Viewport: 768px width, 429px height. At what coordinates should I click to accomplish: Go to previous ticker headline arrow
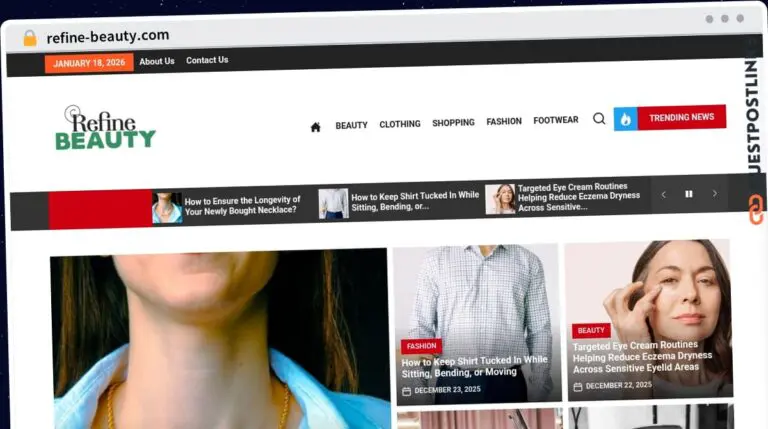tap(663, 195)
